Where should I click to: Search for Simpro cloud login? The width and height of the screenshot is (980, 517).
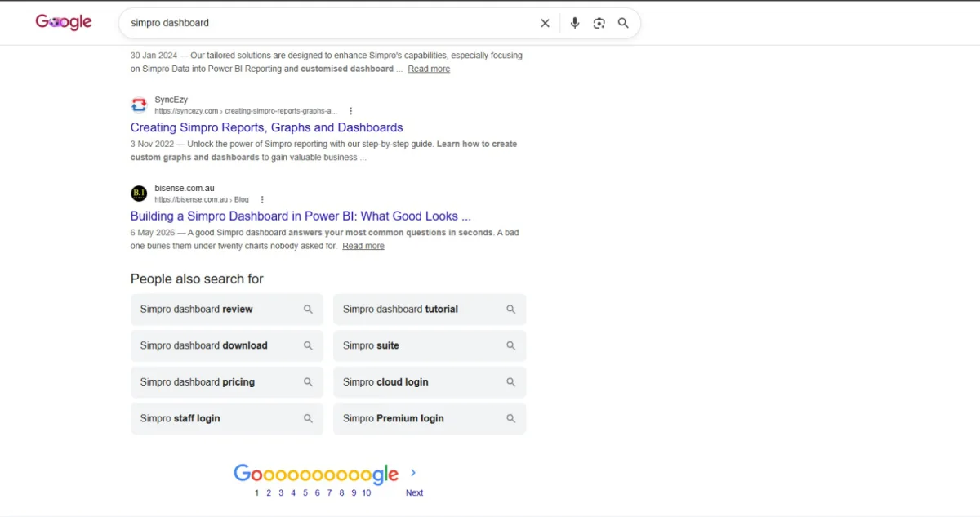pyautogui.click(x=430, y=382)
